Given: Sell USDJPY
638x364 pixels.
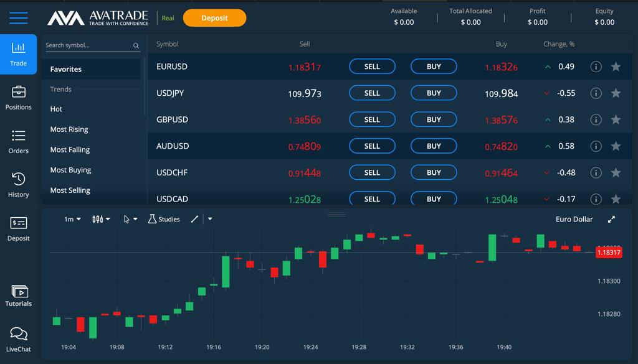Looking at the screenshot, I should [x=372, y=93].
